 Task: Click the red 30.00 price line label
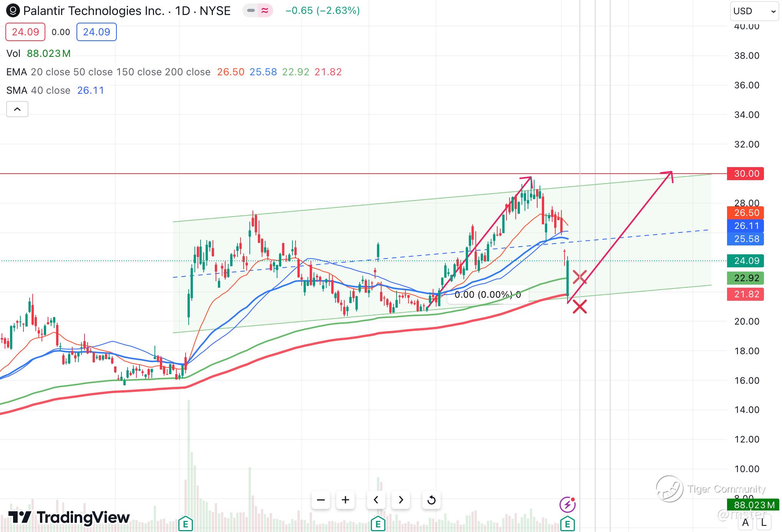[745, 174]
